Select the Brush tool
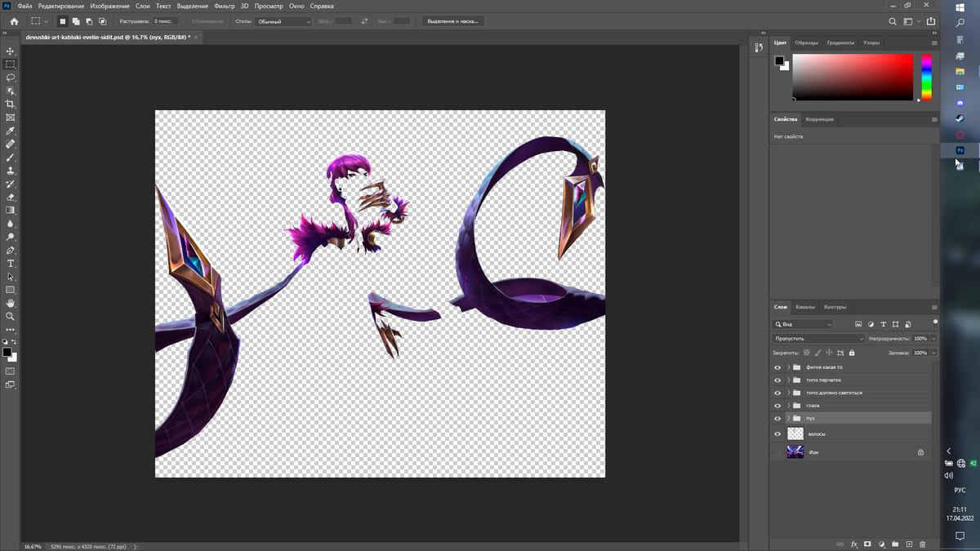Viewport: 980px width, 551px height. pos(11,158)
